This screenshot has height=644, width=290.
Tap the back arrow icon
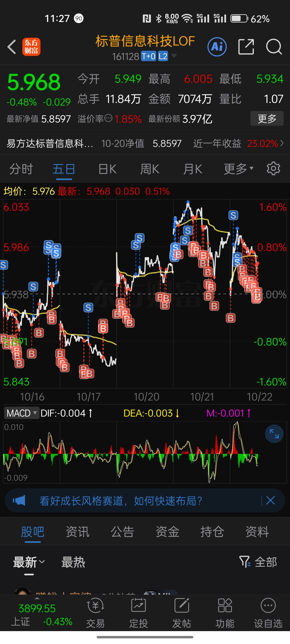click(x=12, y=47)
